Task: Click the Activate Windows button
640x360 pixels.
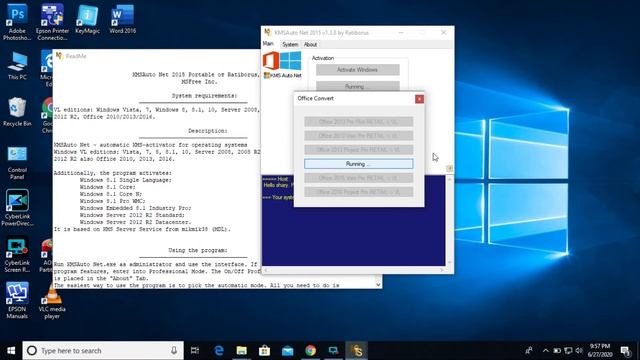Action: coord(358,70)
